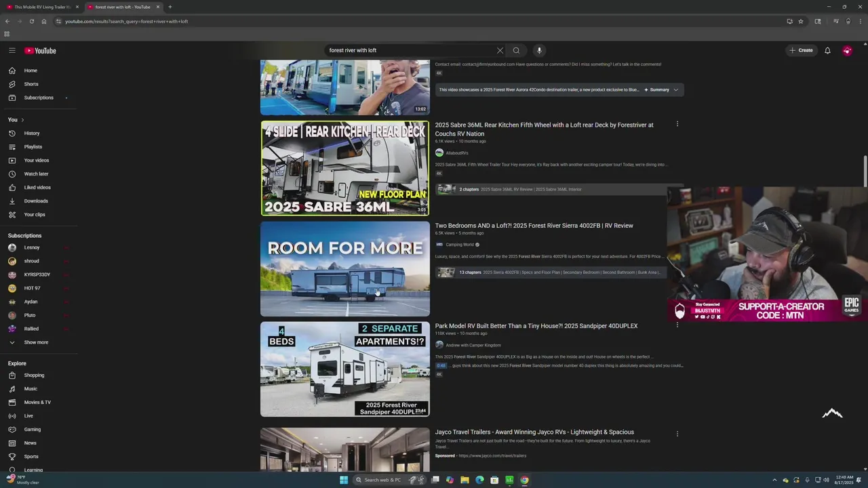This screenshot has width=868, height=488.
Task: Click the 4 Beds 2 Separate Apartments thumbnail
Action: click(345, 369)
